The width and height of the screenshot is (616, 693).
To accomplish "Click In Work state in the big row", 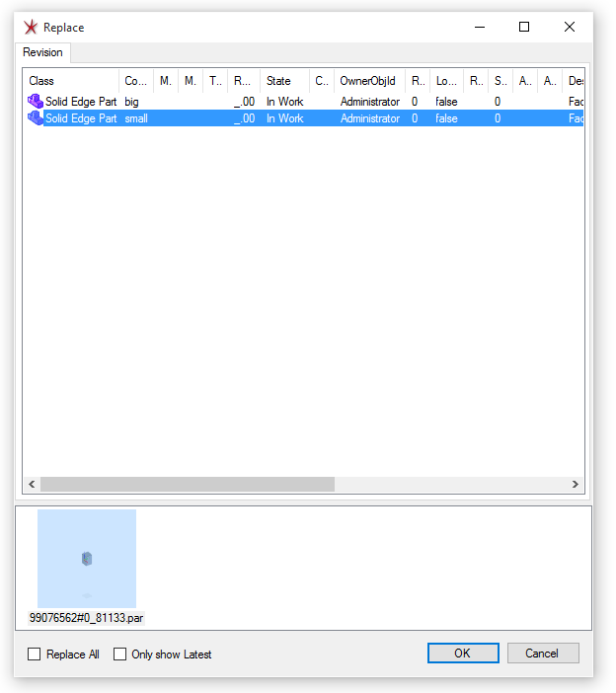I will (x=285, y=102).
